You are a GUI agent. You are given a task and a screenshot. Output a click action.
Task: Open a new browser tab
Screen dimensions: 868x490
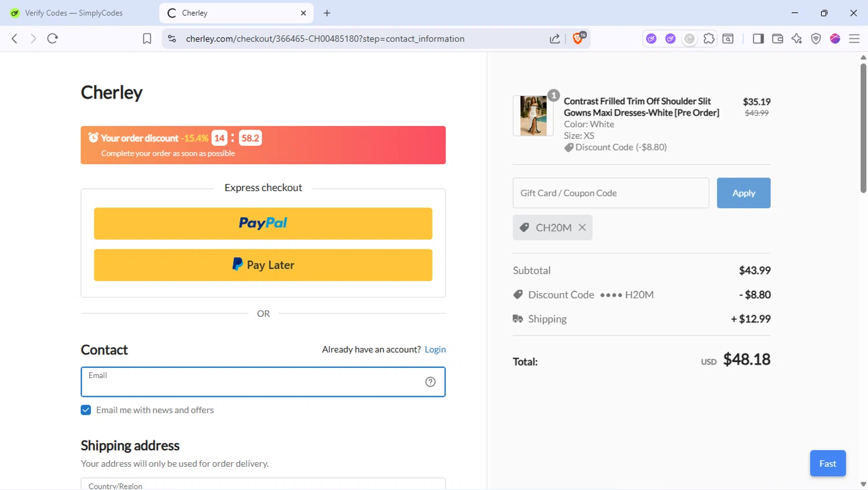tap(327, 13)
